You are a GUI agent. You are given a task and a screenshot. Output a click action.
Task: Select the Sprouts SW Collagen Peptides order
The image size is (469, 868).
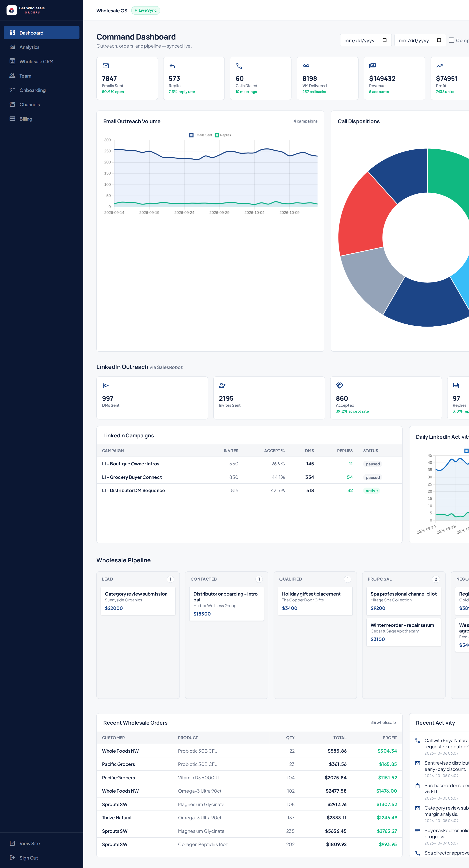click(x=249, y=844)
